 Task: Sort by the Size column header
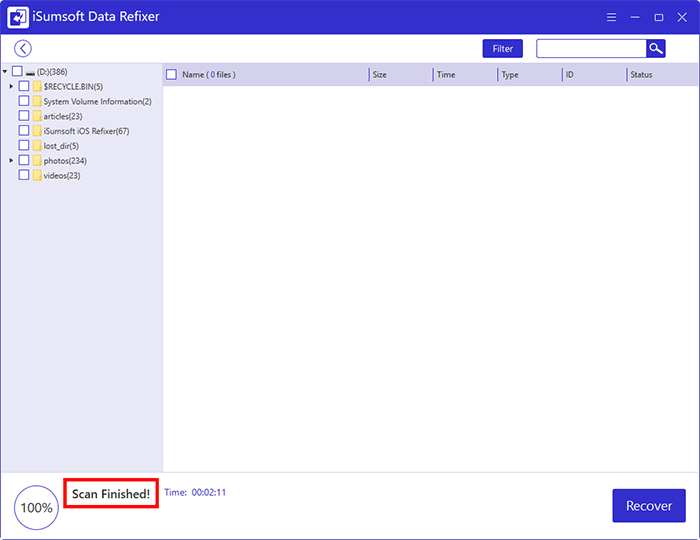(379, 75)
